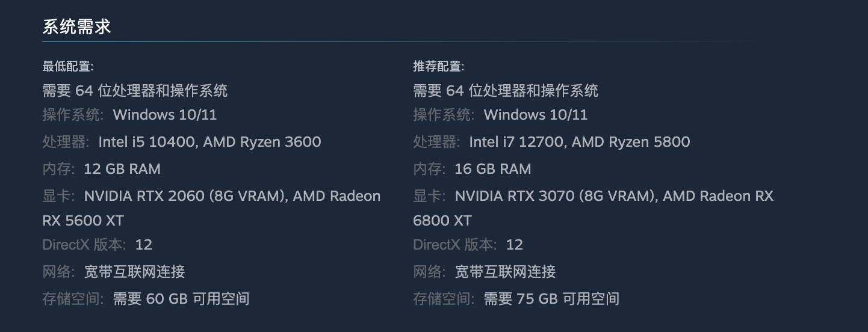Screen dimensions: 868x332
Task: Click the 最低配置 label
Action: pos(67,66)
